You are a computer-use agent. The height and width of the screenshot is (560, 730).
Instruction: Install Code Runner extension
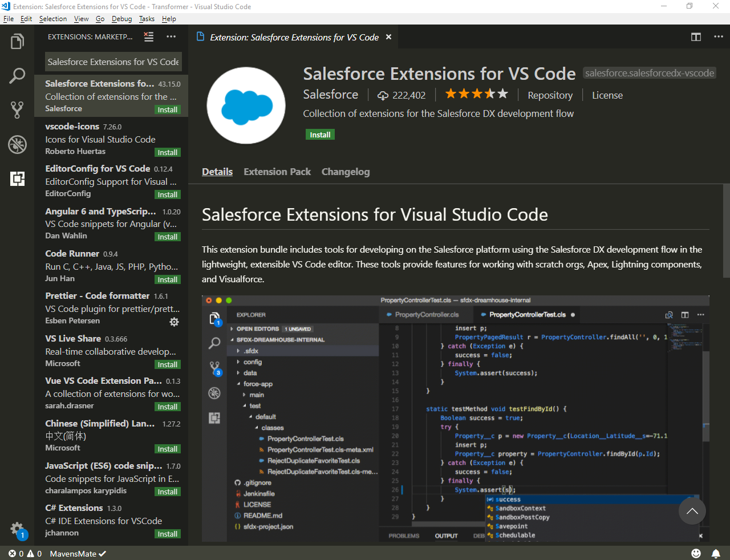(x=168, y=279)
